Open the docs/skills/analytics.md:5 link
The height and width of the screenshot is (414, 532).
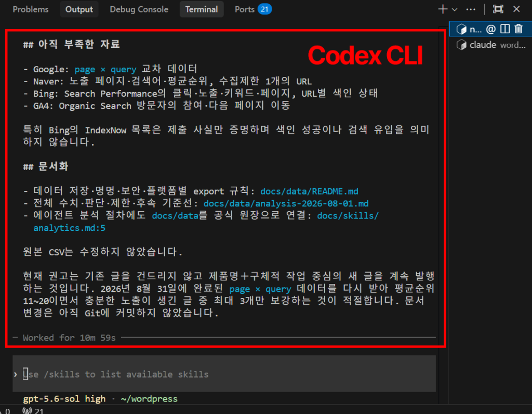206,222
